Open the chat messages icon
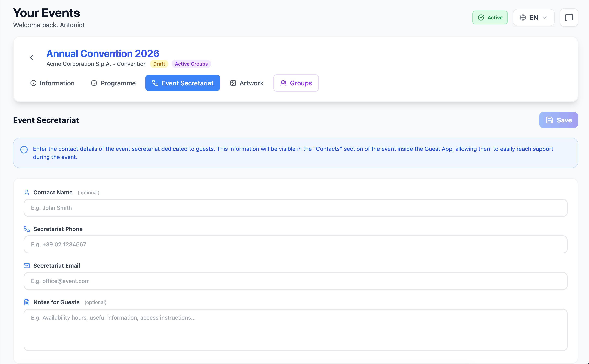The height and width of the screenshot is (364, 589). click(x=569, y=17)
